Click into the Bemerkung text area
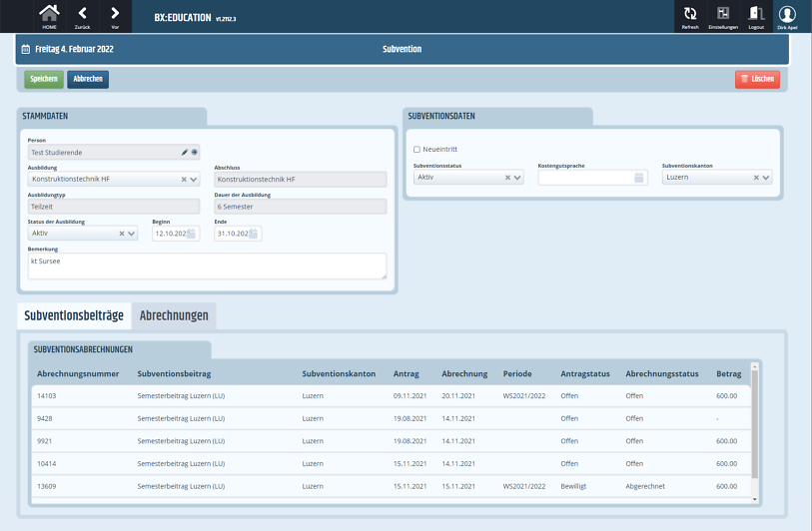The height and width of the screenshot is (531, 812). coord(207,266)
